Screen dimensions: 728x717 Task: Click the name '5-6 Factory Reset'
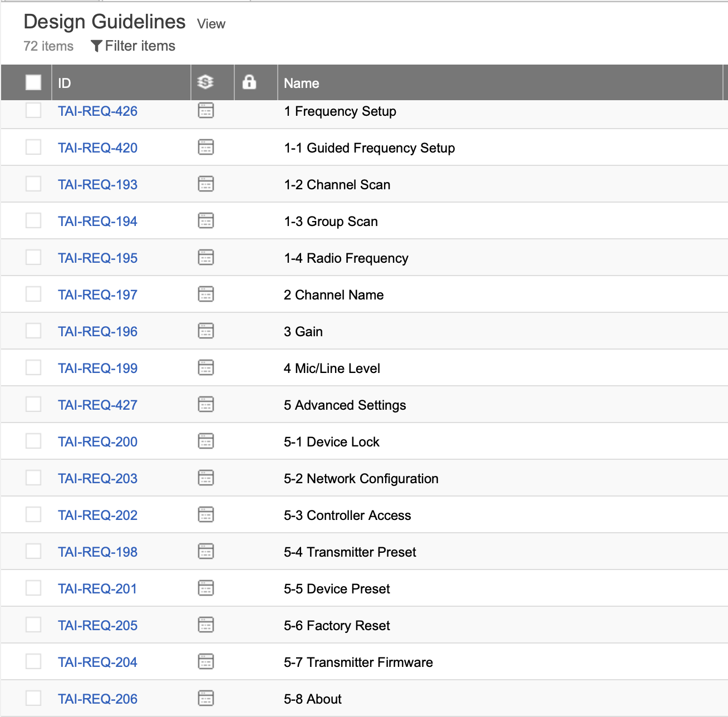(337, 626)
